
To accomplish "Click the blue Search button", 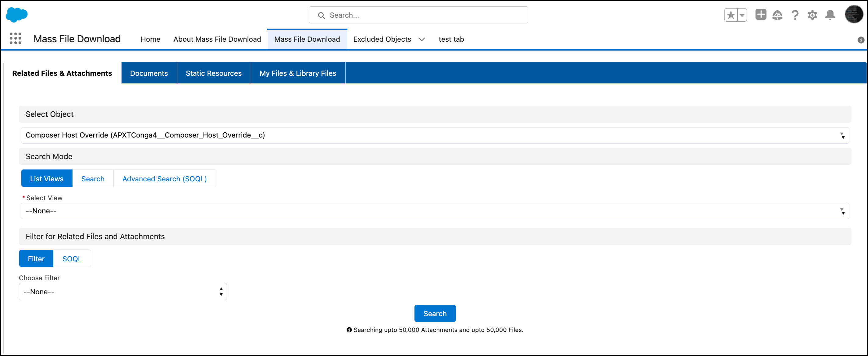I will [435, 314].
